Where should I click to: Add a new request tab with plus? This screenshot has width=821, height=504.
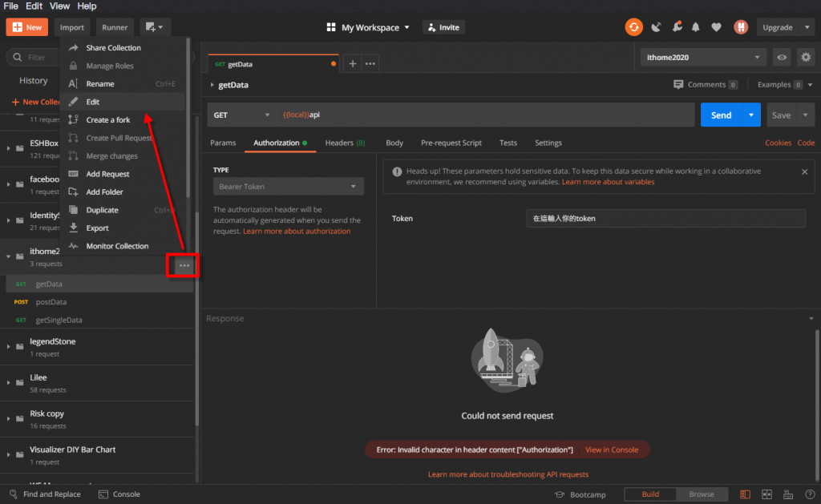353,64
